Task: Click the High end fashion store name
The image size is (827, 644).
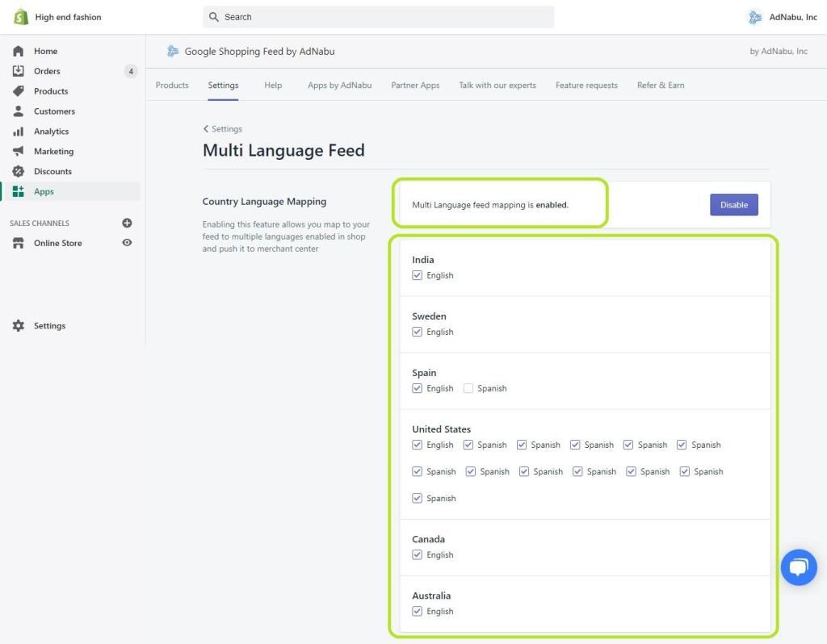Action: pos(68,17)
